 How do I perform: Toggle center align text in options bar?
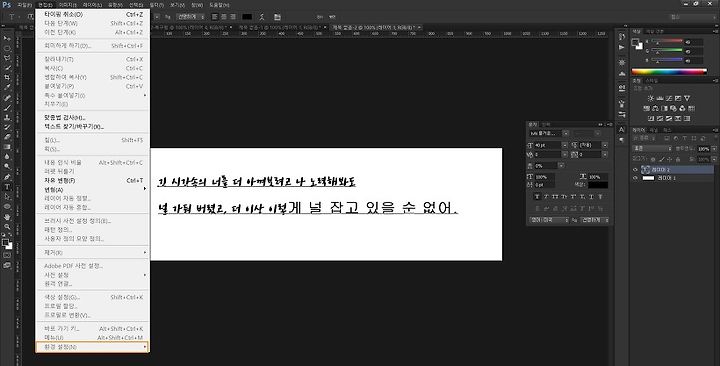tap(224, 17)
